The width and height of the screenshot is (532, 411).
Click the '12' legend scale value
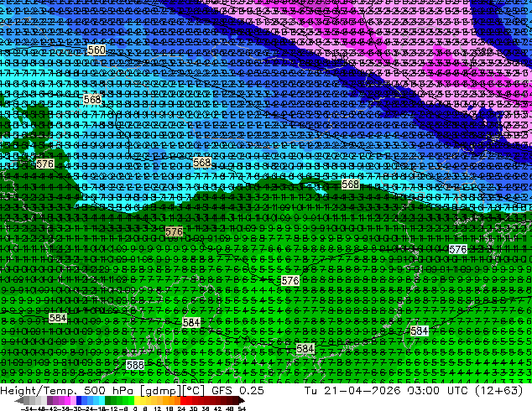click(x=158, y=408)
